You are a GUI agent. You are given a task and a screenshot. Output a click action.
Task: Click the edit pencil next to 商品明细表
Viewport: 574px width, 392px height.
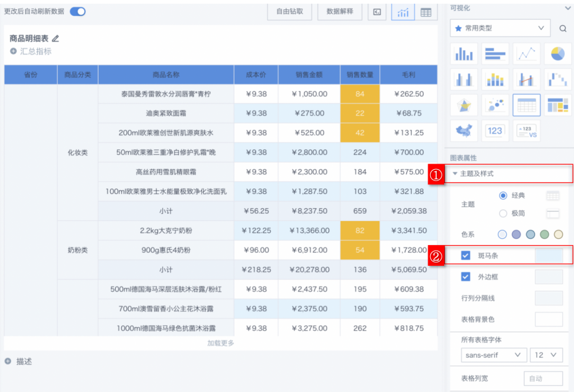(56, 39)
